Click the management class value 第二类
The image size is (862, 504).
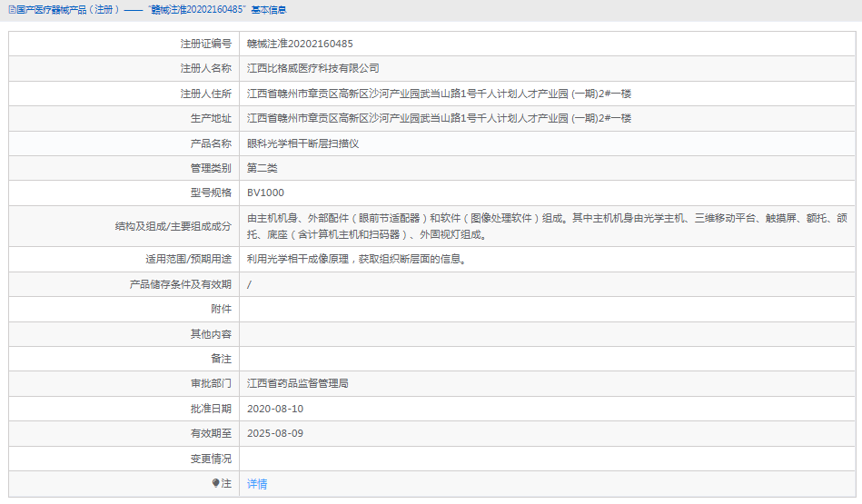coord(263,168)
